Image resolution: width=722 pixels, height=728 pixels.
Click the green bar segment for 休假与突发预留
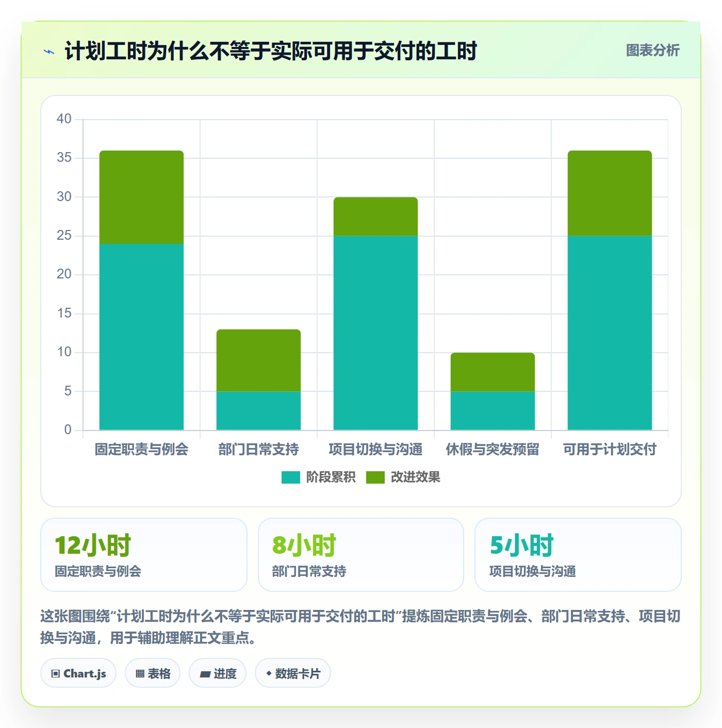pos(493,372)
